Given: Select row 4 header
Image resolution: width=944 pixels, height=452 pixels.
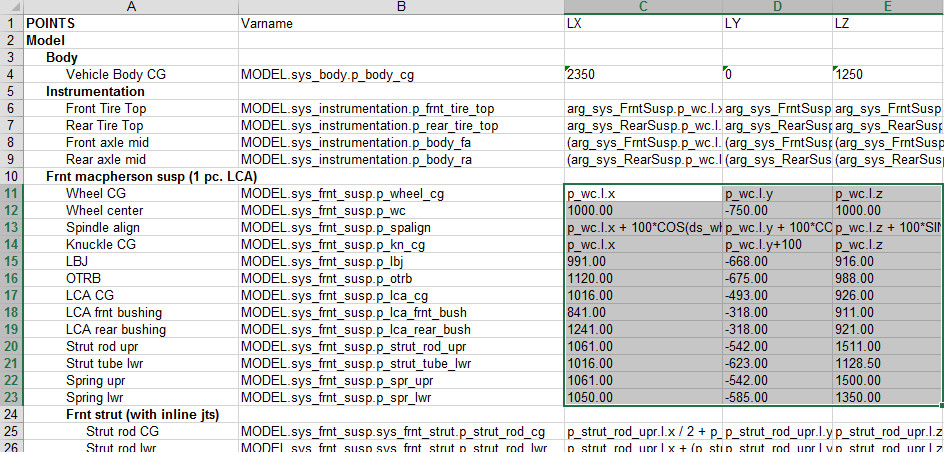Looking at the screenshot, I should (11, 75).
